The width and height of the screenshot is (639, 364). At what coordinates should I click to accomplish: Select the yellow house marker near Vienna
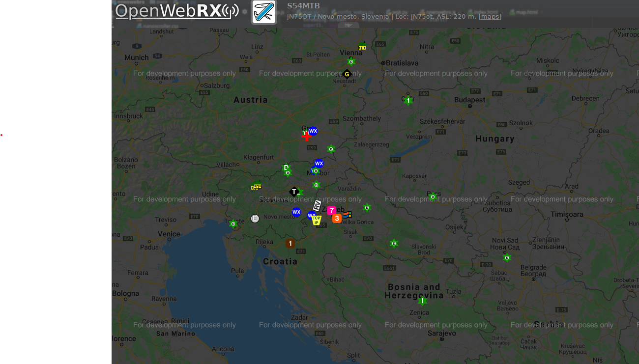362,48
